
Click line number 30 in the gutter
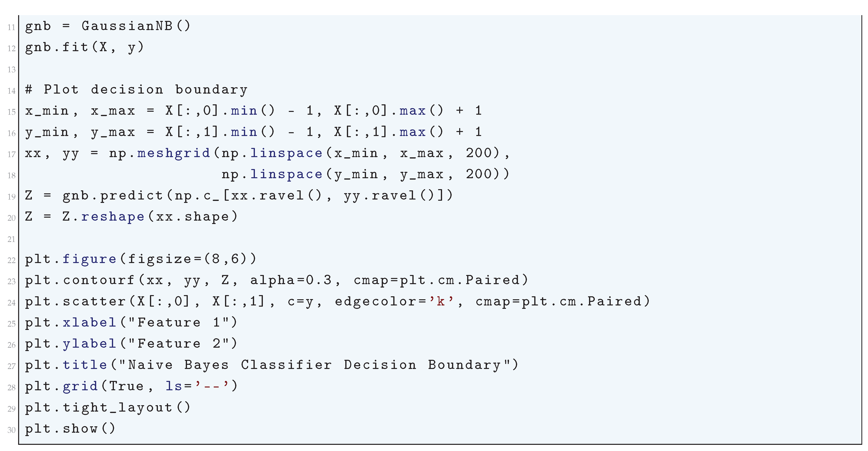tap(12, 430)
